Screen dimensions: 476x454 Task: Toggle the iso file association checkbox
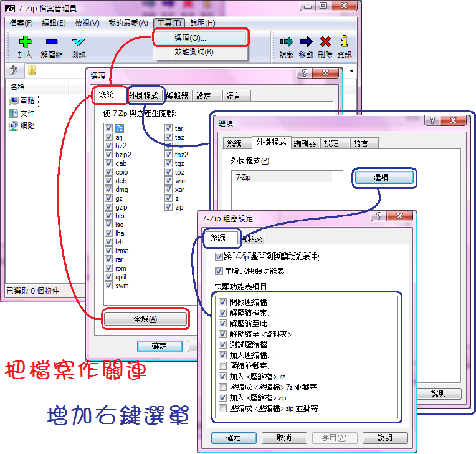point(108,225)
